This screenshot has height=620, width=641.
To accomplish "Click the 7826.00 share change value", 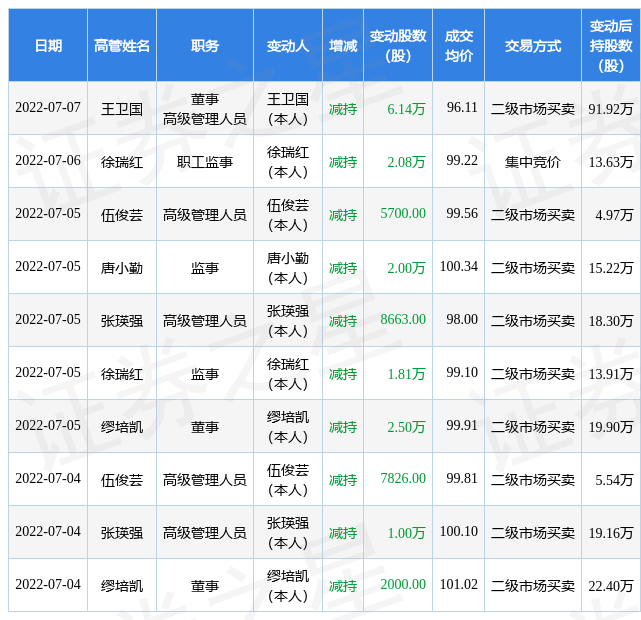I will coord(403,478).
